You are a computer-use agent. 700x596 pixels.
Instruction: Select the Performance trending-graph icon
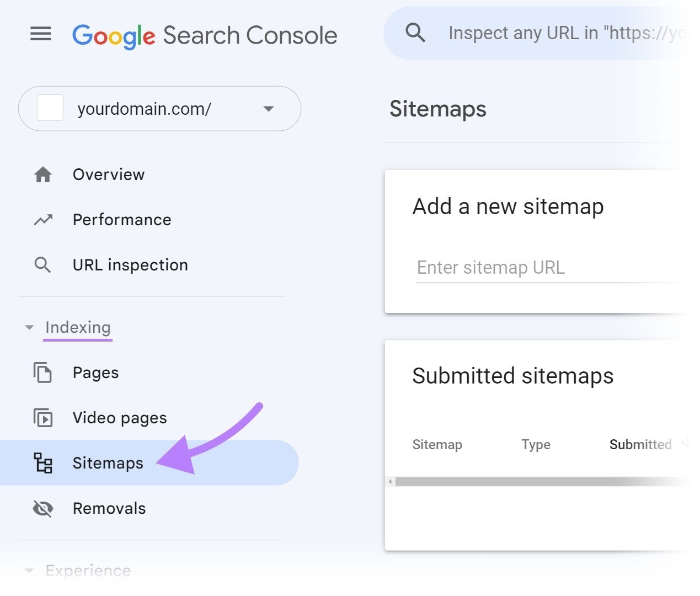coord(42,220)
